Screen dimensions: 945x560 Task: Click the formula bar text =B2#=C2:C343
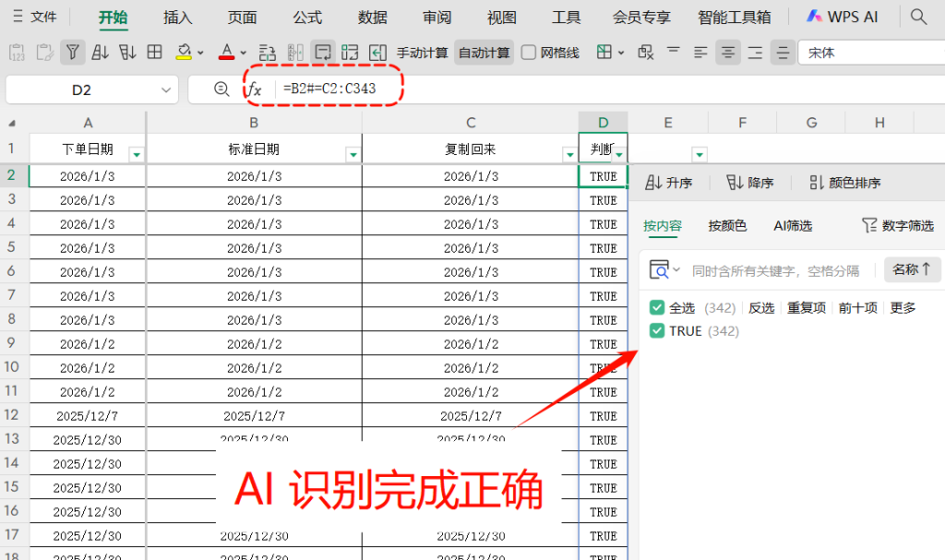(x=329, y=89)
